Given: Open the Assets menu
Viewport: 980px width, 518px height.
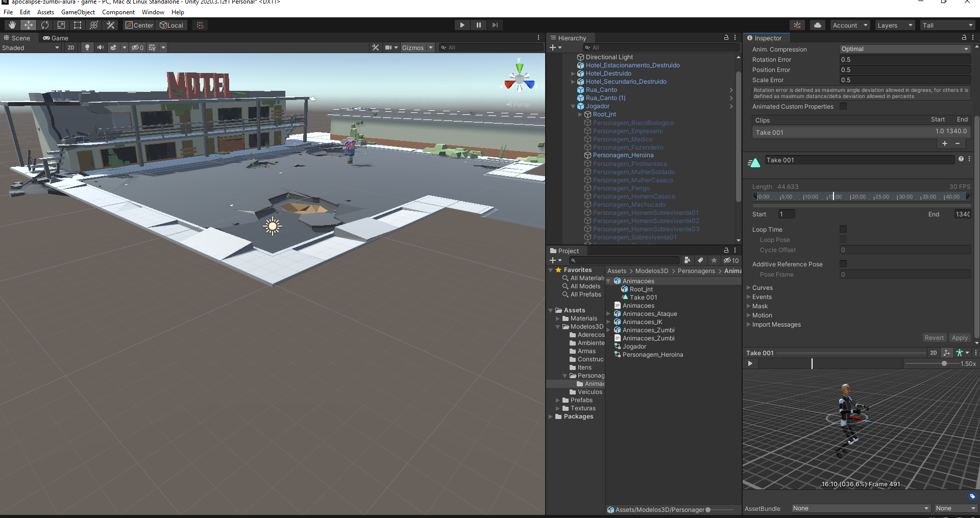Looking at the screenshot, I should [45, 12].
